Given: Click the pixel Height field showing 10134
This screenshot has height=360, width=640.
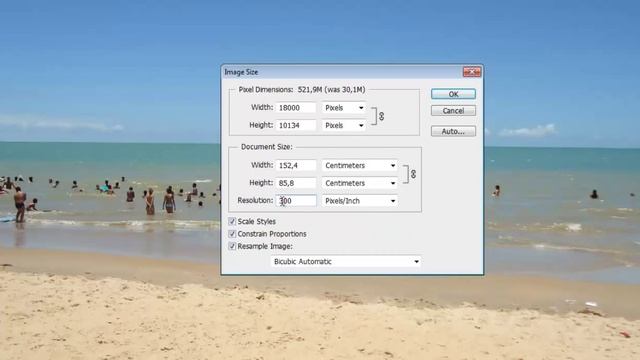Looking at the screenshot, I should point(296,125).
